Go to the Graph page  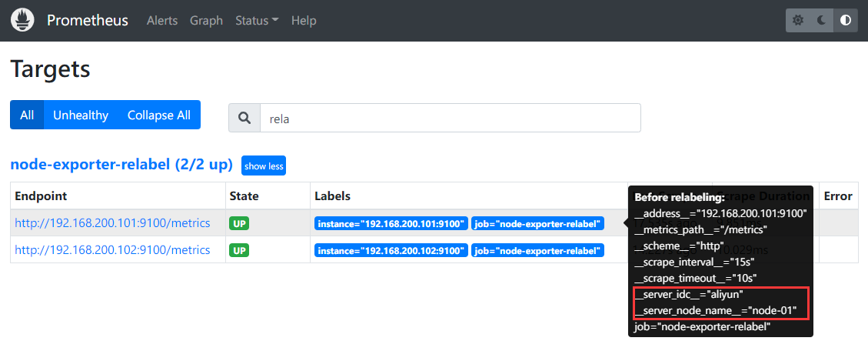pyautogui.click(x=206, y=21)
